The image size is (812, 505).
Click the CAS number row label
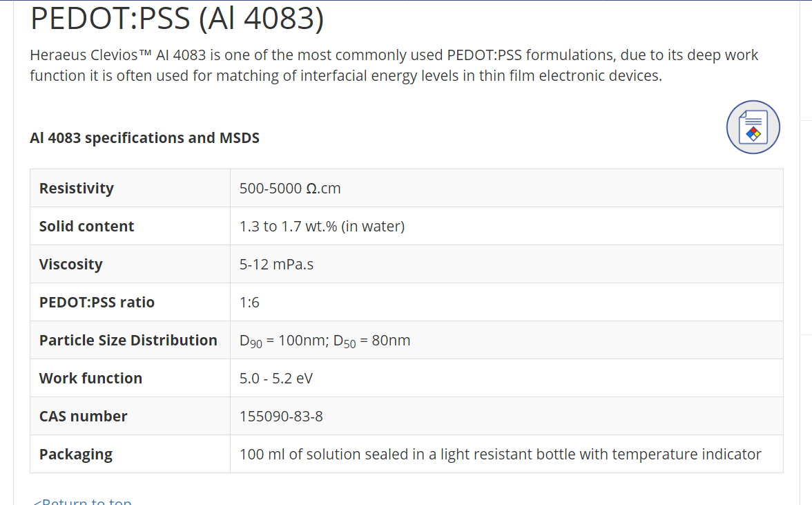coord(84,416)
